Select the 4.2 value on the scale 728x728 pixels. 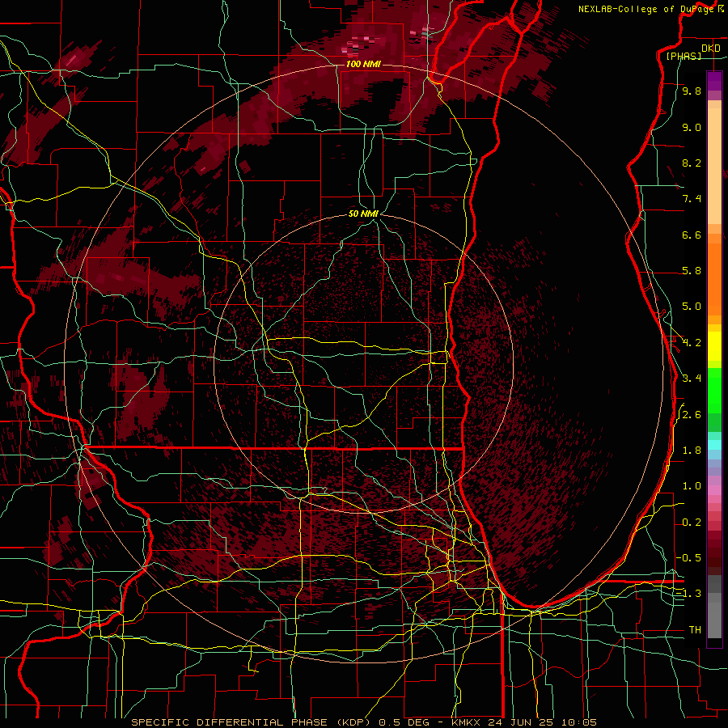(692, 343)
